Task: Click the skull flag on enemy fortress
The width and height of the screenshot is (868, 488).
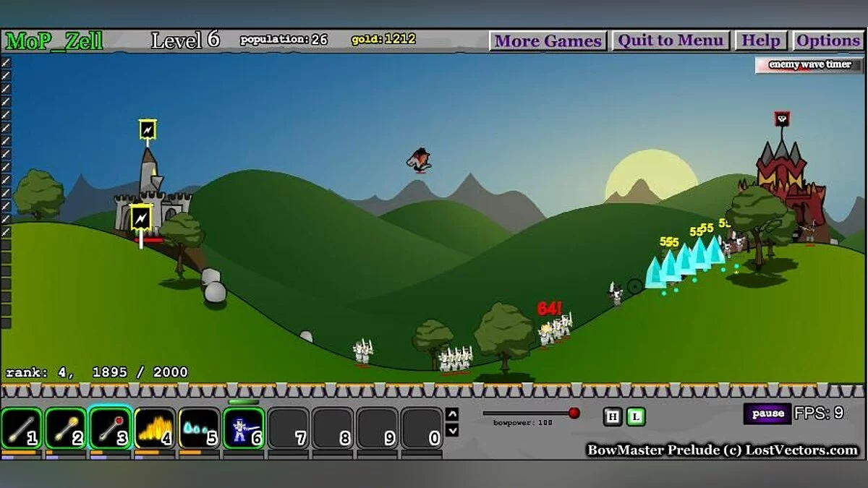Action: (781, 119)
